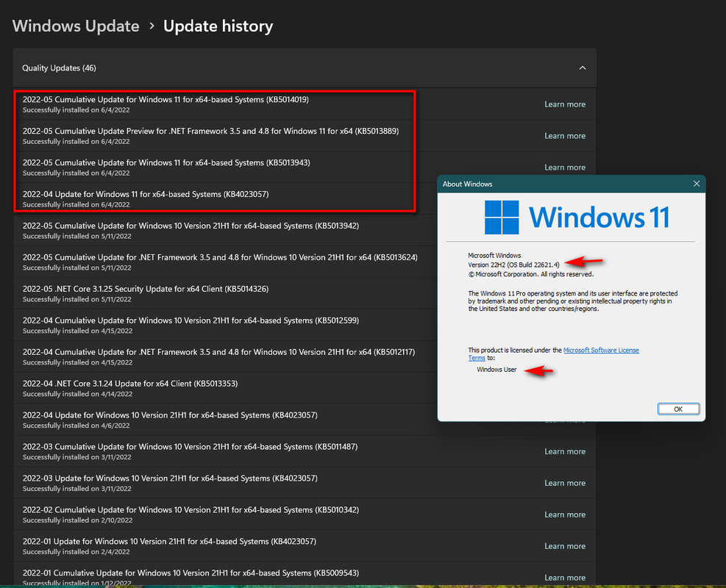The image size is (726, 588).
Task: Open Learn more for KB5009543 update
Action: tap(565, 578)
